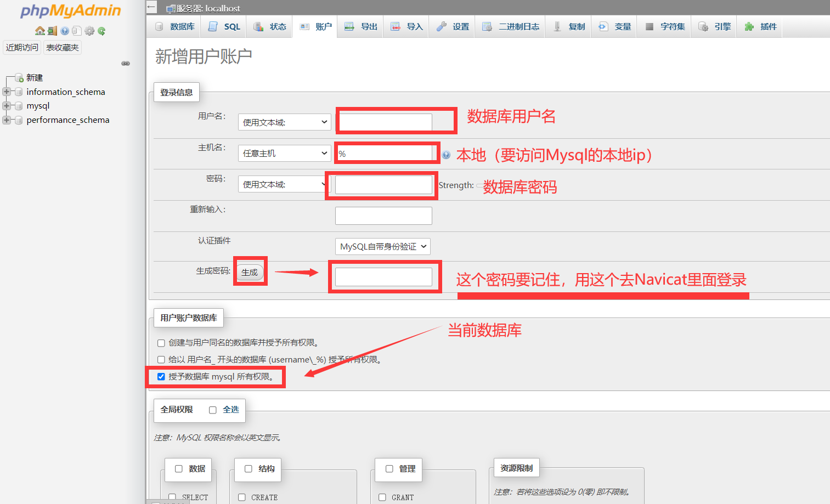Open the blue help icon beside hostname field
830x504 pixels.
click(x=447, y=155)
